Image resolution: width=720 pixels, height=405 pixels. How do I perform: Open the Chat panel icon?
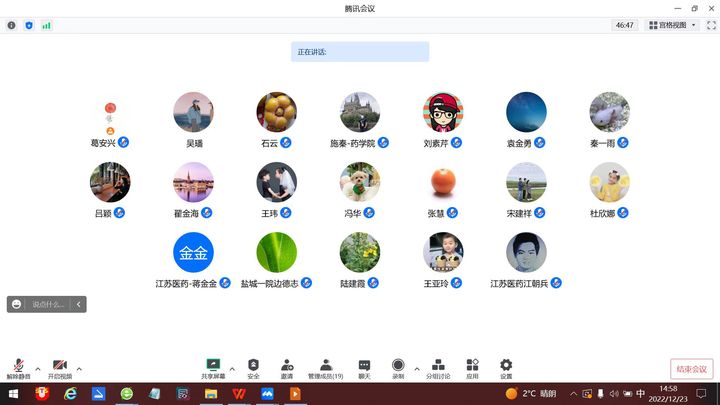(x=364, y=367)
